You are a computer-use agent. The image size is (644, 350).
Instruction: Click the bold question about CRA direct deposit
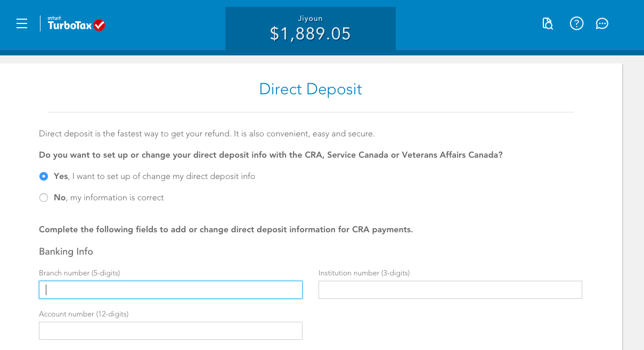(271, 155)
